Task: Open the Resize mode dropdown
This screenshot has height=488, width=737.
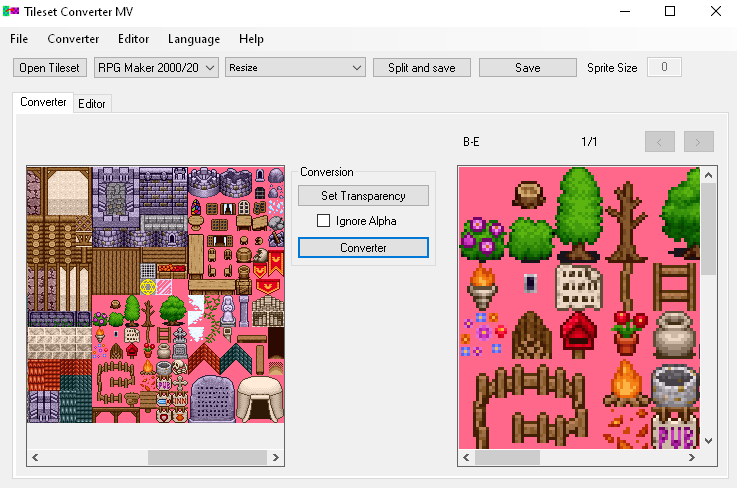Action: [x=295, y=68]
